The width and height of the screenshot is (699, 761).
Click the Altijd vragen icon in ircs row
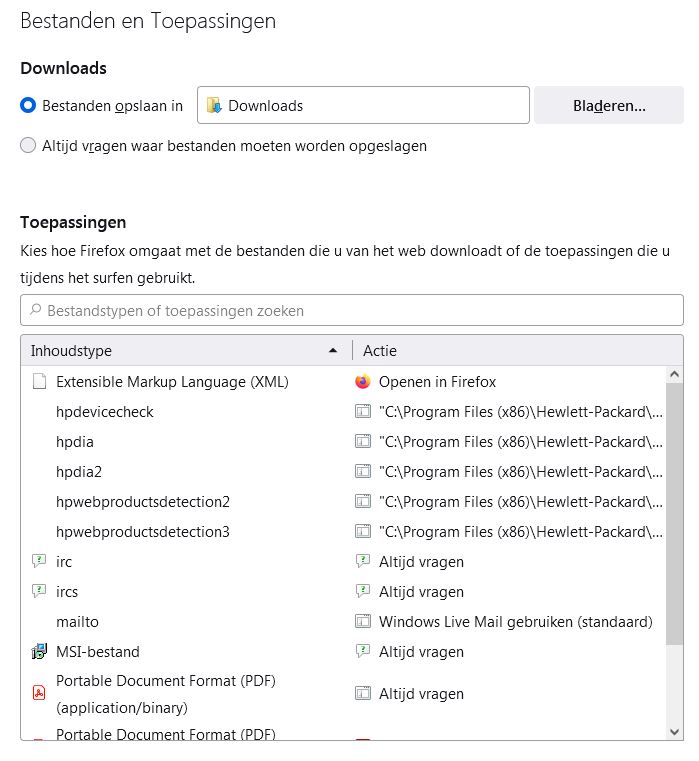pyautogui.click(x=363, y=592)
